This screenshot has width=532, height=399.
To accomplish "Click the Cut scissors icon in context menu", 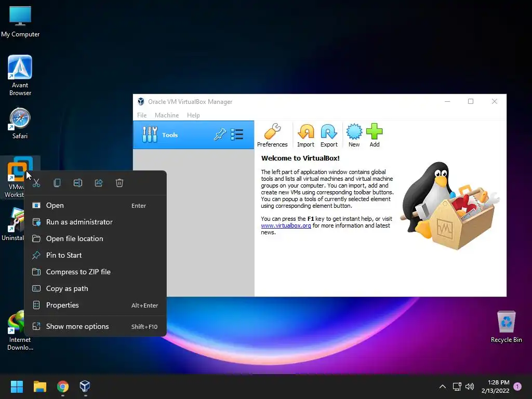I will (x=36, y=183).
